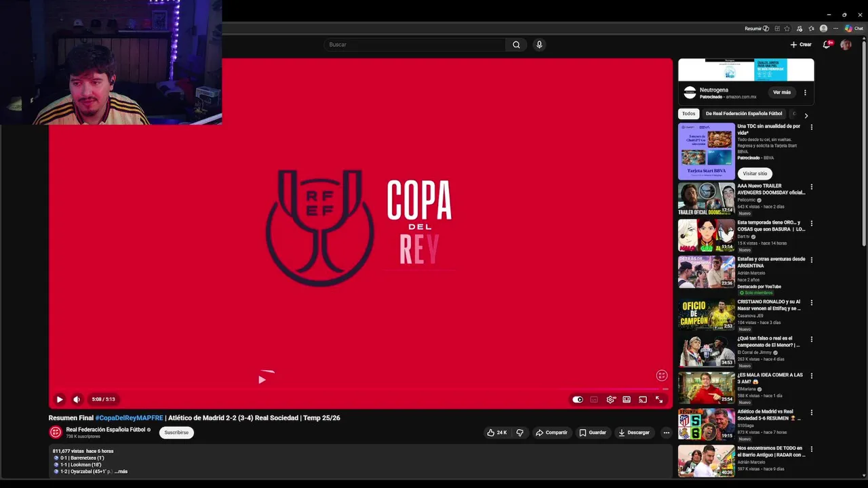Screen dimensions: 868x488
Task: Dislike the video with thumbs down
Action: 520,432
